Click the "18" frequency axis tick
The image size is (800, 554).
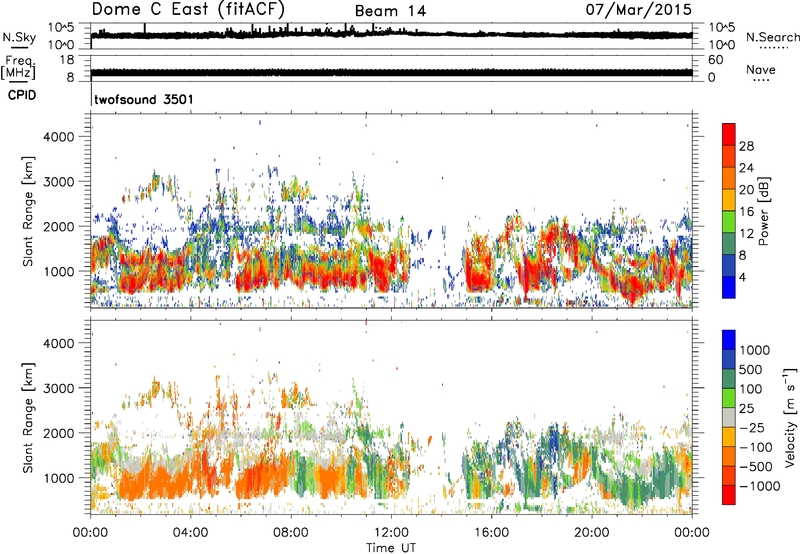click(67, 60)
